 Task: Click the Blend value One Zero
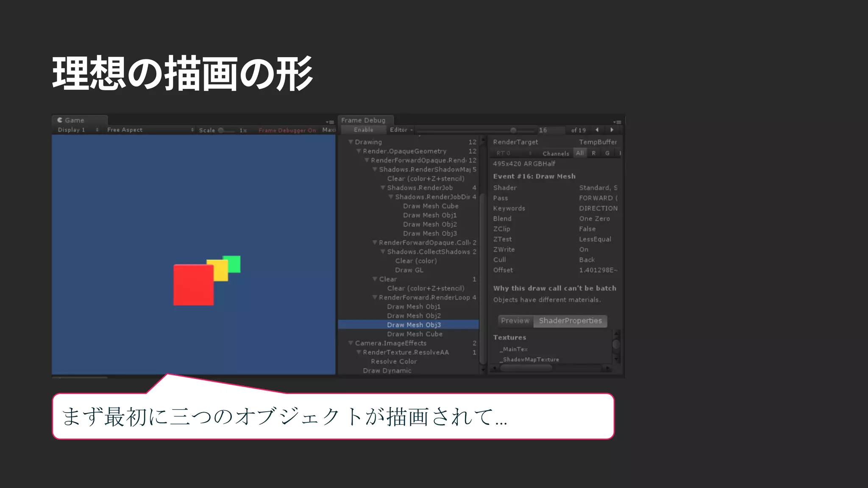click(594, 219)
